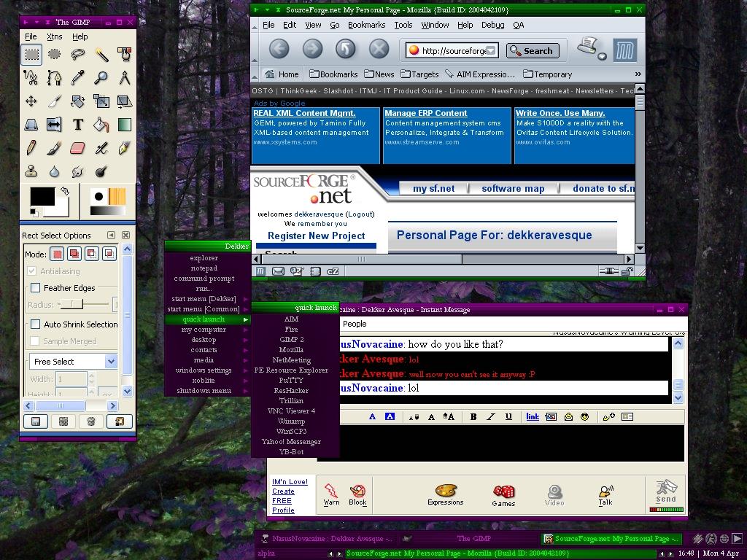Viewport: 747px width, 560px height.
Task: Open Mail from Mozilla's status bar icon
Action: [278, 271]
